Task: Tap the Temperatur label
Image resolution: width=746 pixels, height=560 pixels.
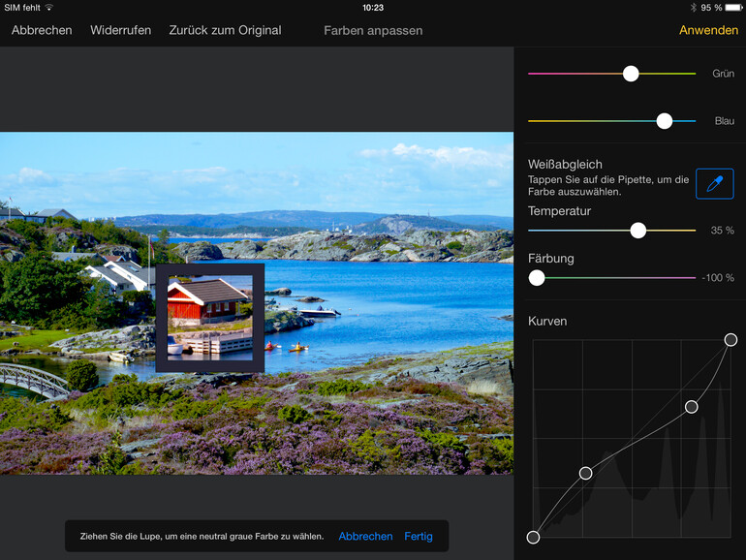Action: 560,211
